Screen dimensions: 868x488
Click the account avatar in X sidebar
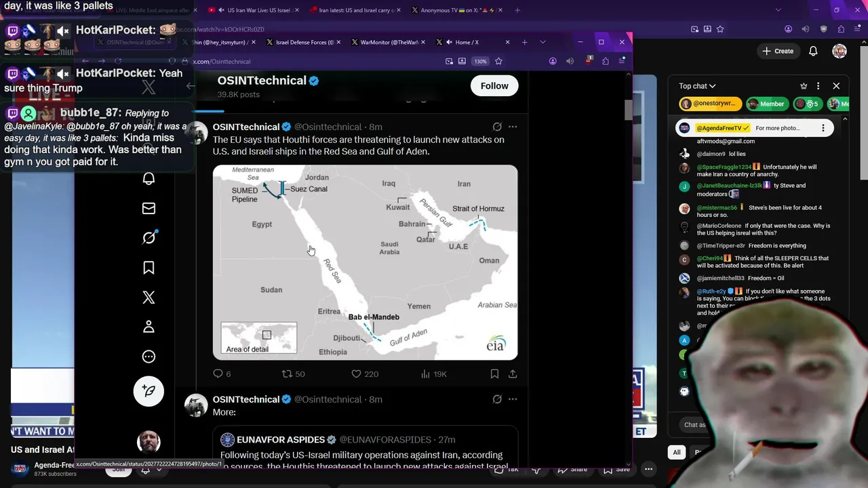click(149, 442)
